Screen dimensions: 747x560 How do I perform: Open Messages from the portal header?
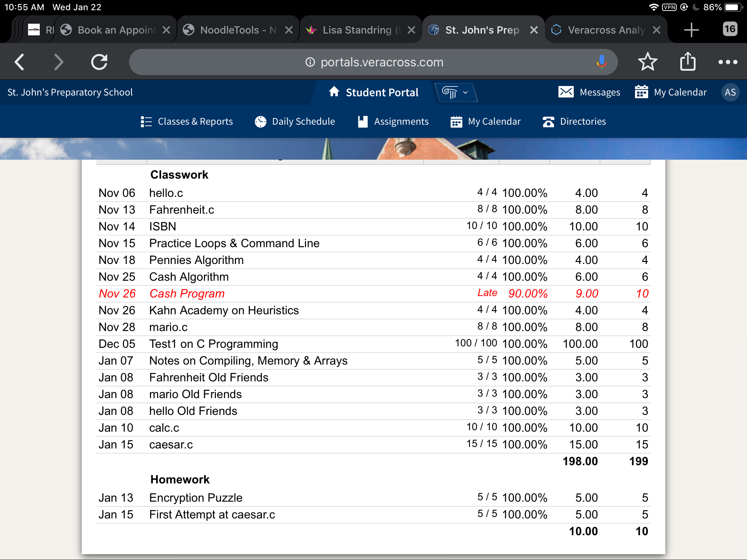[x=589, y=92]
